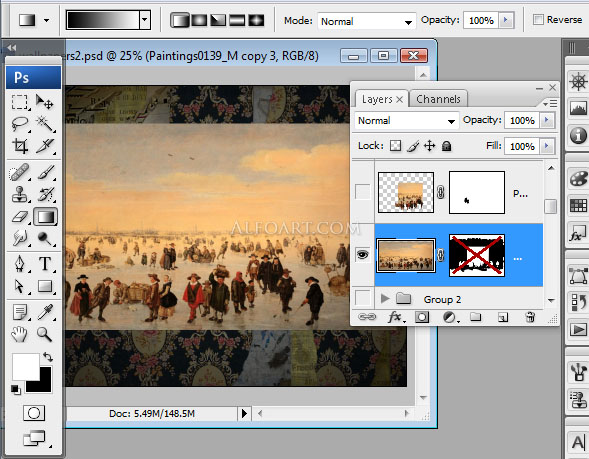Select the Zoom tool
589x459 pixels.
coord(44,334)
